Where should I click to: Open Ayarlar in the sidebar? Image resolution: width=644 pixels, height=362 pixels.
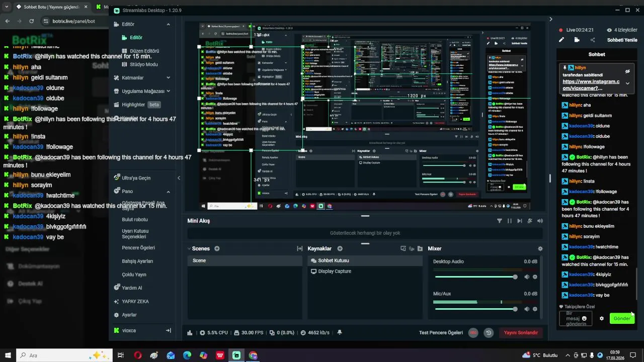click(129, 315)
